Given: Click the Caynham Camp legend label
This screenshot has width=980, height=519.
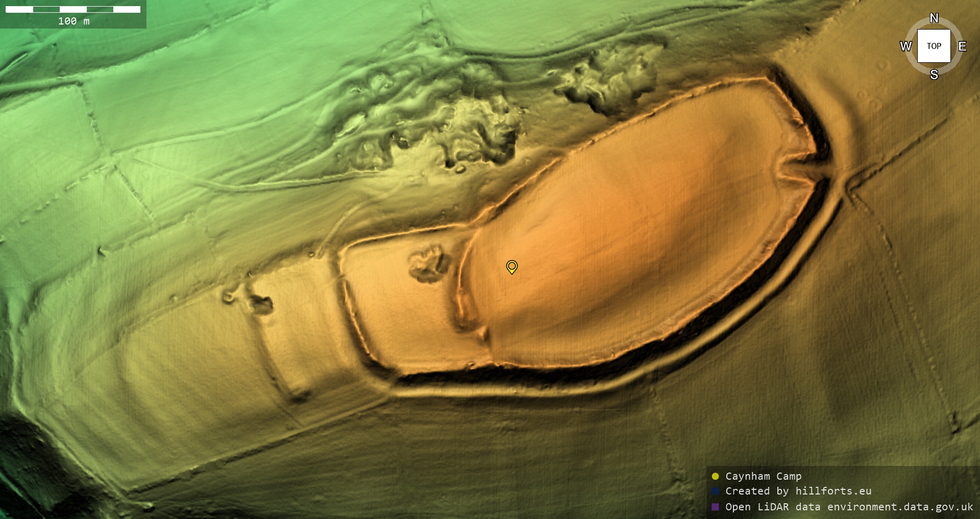Looking at the screenshot, I should pos(763,476).
